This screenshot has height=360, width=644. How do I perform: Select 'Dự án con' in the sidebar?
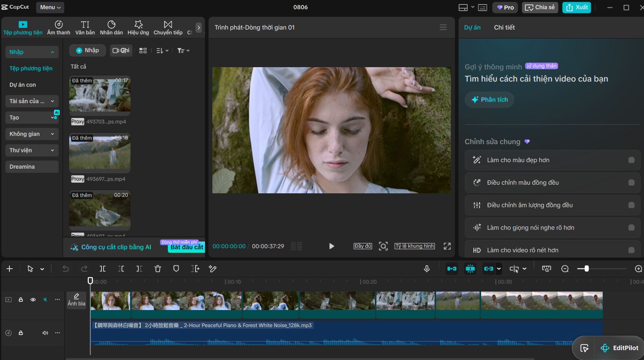pyautogui.click(x=23, y=85)
